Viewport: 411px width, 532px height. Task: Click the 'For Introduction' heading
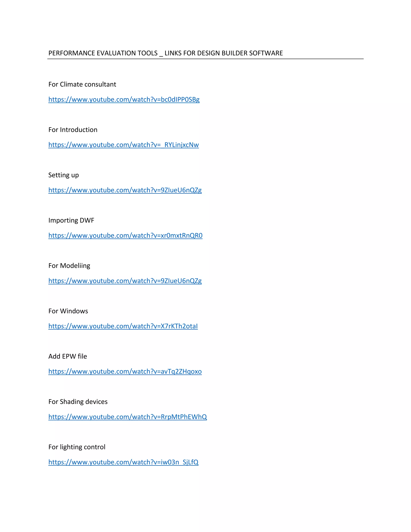tap(73, 130)
